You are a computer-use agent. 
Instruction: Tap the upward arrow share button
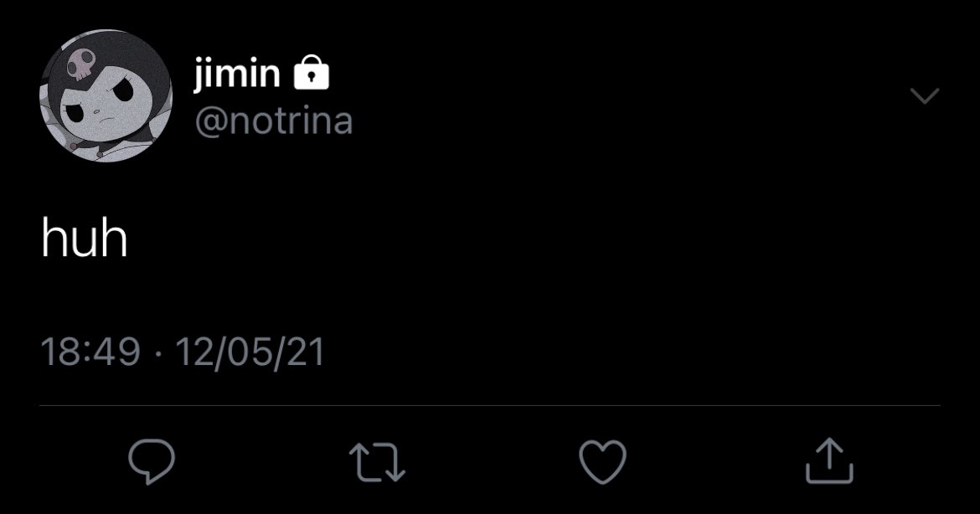point(829,461)
